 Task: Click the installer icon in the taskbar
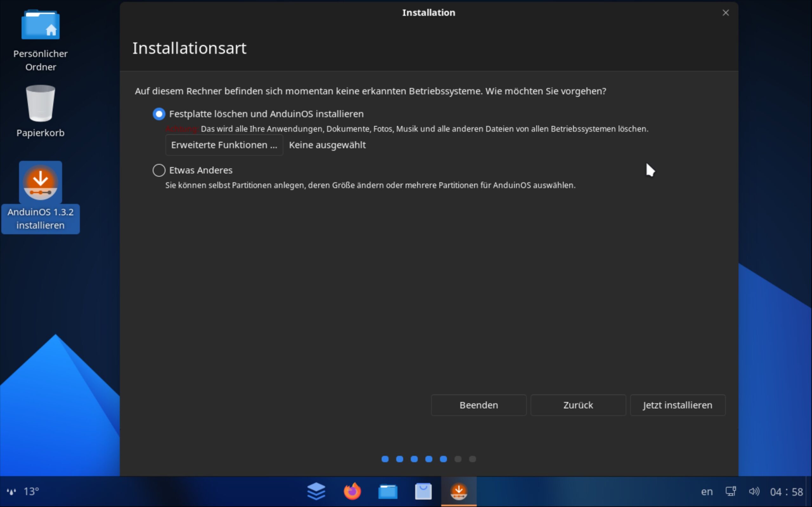coord(459,491)
